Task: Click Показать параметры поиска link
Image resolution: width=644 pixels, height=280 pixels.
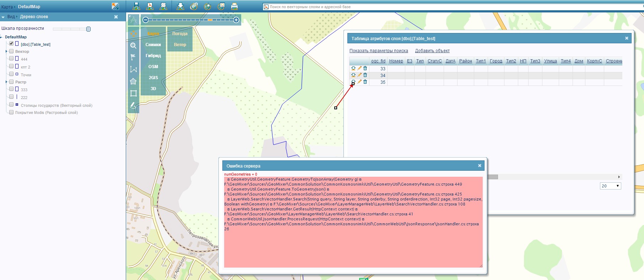Action: pyautogui.click(x=379, y=51)
